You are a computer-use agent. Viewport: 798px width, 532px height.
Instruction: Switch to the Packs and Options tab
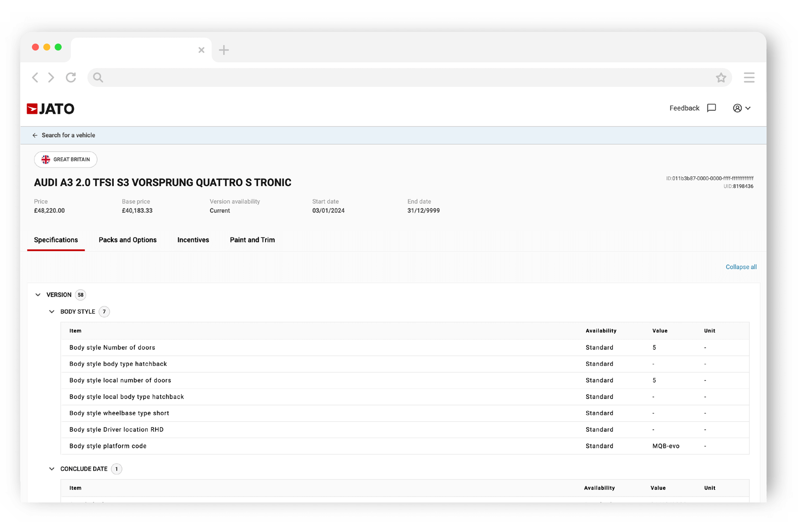point(128,240)
